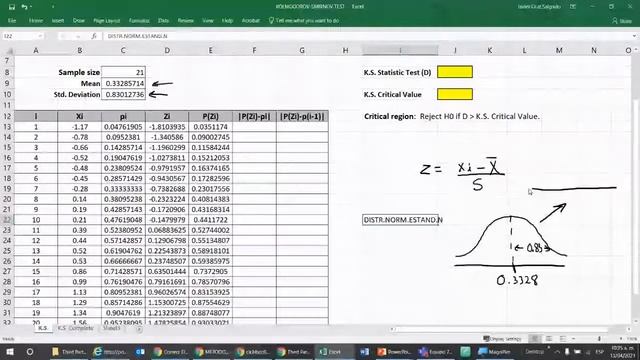Viewport: 640px width, 360px height.
Task: Show hidden tray icons with the chevron
Action: 557,351
